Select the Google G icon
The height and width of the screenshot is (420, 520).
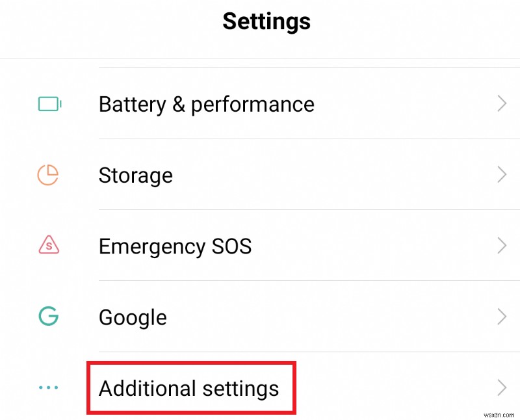(49, 317)
